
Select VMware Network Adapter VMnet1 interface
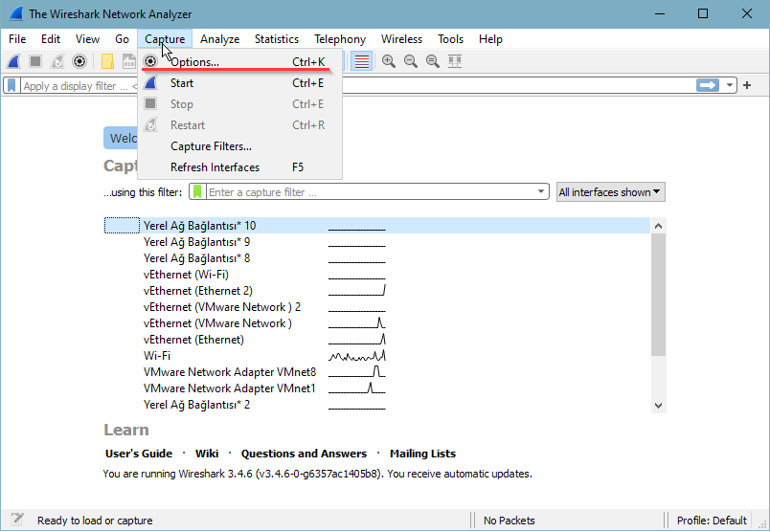point(376,388)
